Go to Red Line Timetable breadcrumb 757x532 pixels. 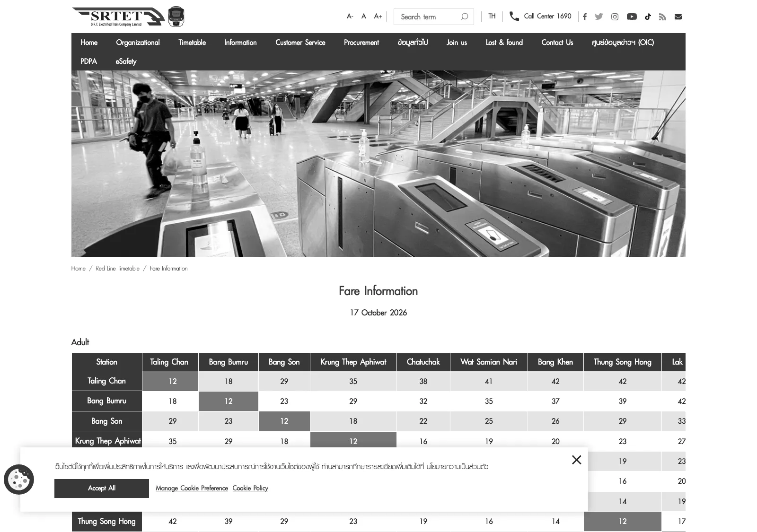(x=117, y=268)
